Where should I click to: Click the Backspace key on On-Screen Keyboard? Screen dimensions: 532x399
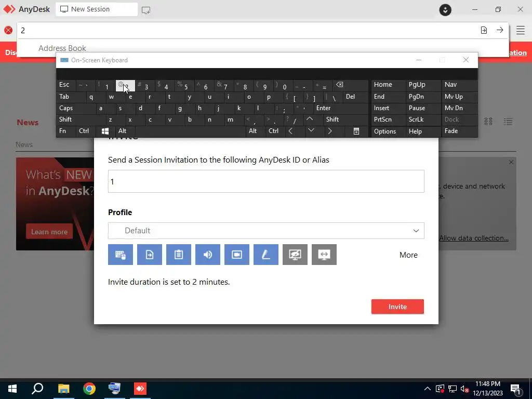pyautogui.click(x=351, y=86)
